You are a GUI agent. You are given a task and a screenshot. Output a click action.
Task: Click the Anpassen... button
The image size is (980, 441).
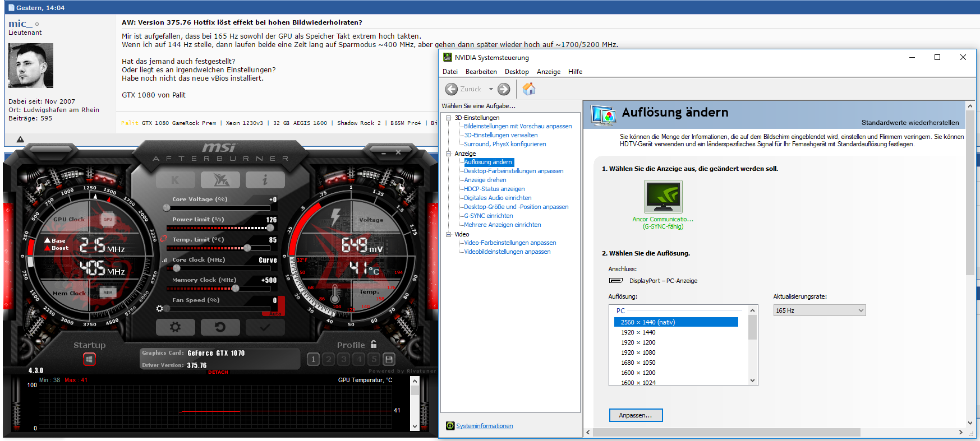(636, 415)
